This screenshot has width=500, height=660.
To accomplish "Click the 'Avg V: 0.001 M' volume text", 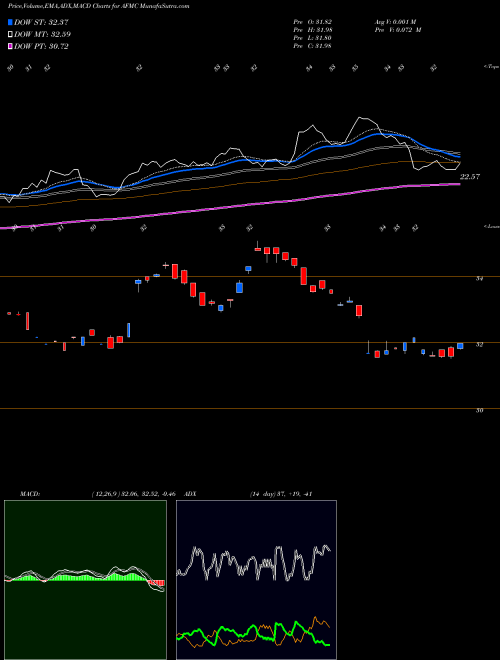I will 395,22.
